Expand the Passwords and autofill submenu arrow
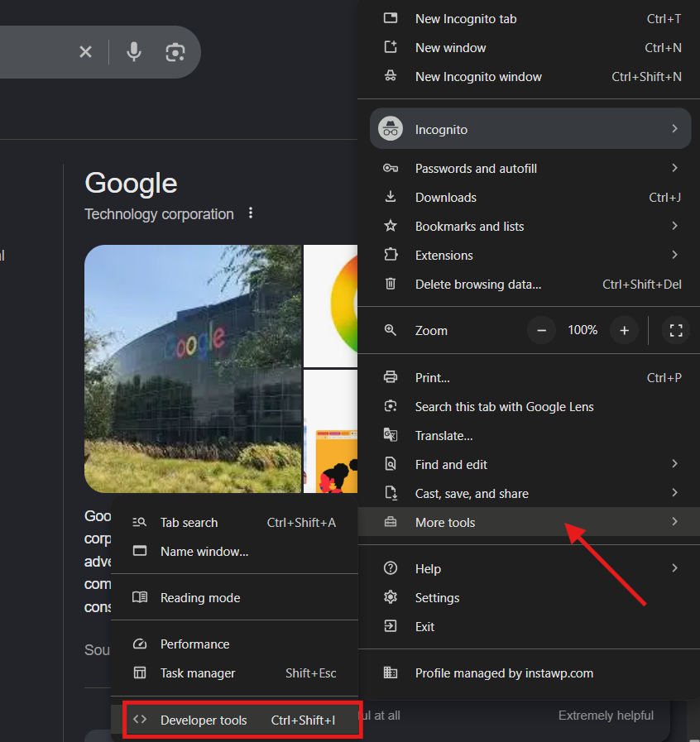This screenshot has width=700, height=742. 675,168
